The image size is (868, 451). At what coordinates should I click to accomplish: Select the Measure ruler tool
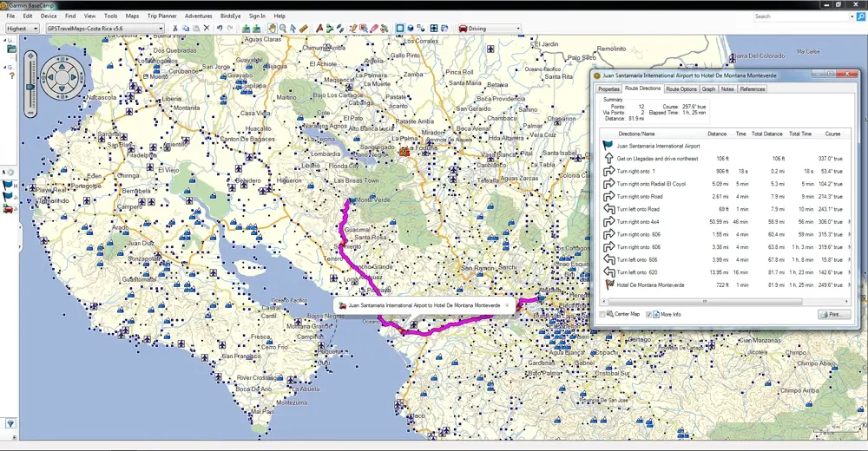pyautogui.click(x=303, y=29)
